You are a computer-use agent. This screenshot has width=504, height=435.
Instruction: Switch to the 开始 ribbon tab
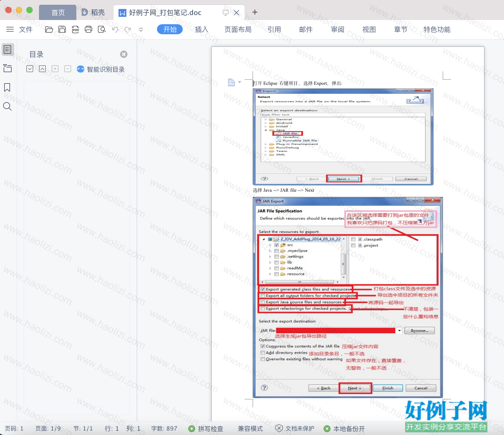point(170,29)
